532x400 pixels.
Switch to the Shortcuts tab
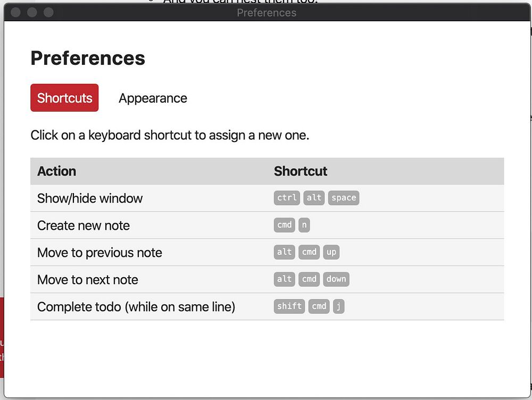click(x=64, y=98)
